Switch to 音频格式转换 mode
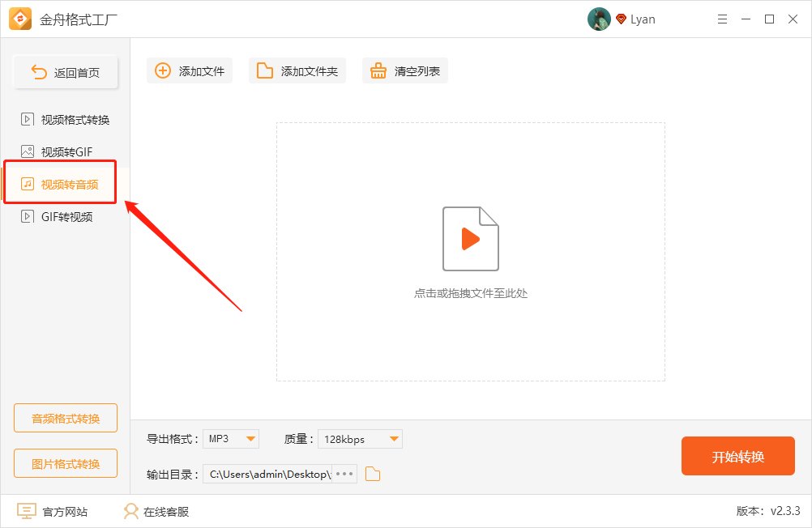 pyautogui.click(x=65, y=418)
